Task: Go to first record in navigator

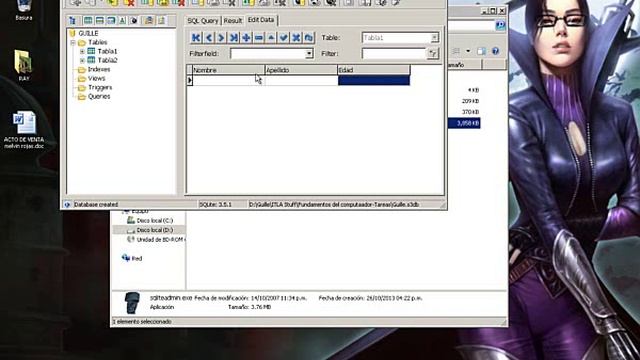Action: tap(196, 38)
